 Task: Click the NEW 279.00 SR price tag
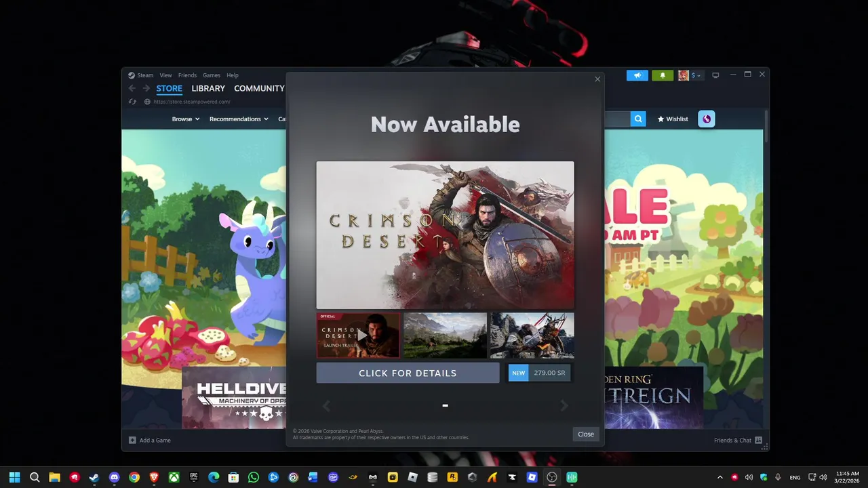pyautogui.click(x=539, y=373)
